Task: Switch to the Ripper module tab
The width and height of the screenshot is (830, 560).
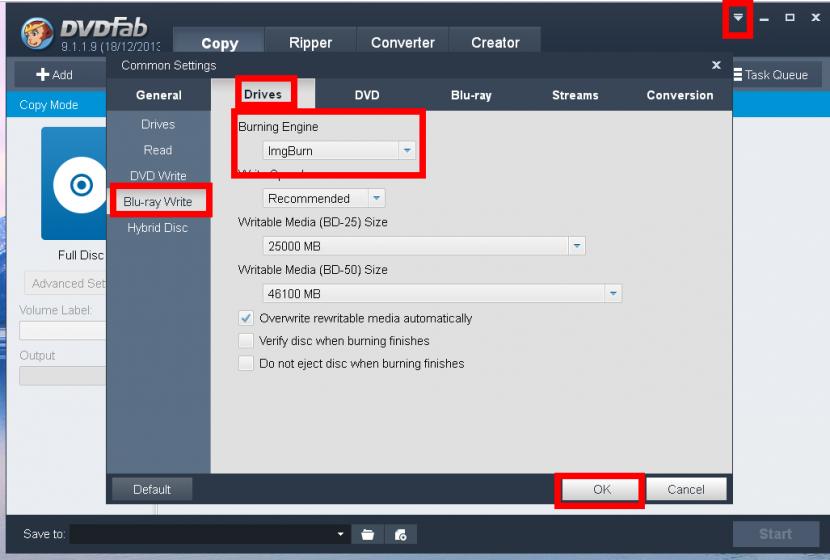Action: pyautogui.click(x=310, y=42)
